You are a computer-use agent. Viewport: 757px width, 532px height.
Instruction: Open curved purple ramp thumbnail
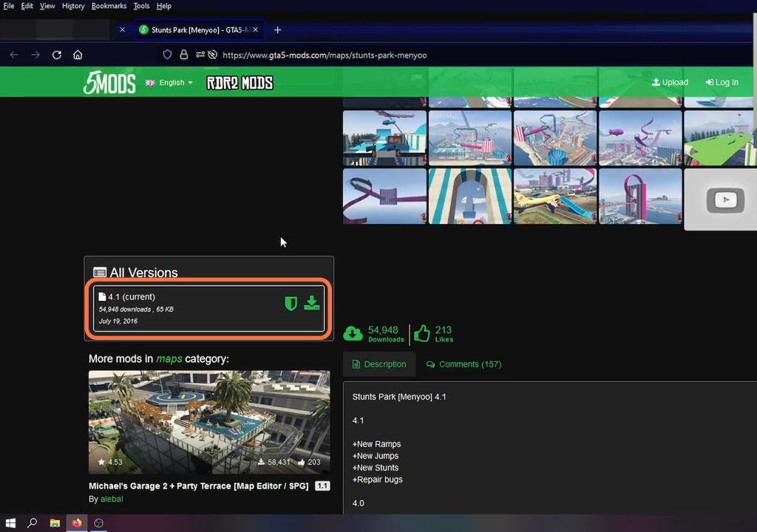[384, 196]
